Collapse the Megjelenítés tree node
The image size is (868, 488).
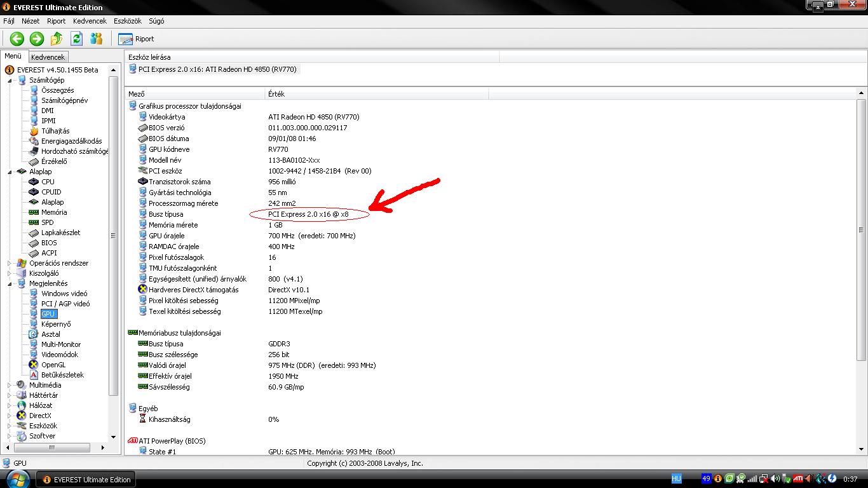click(10, 284)
